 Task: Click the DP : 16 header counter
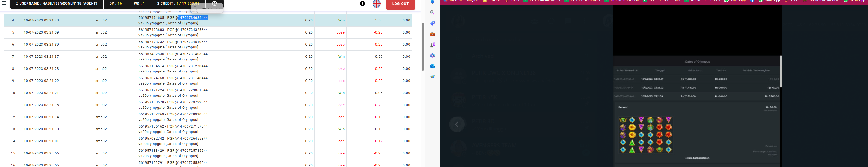click(116, 4)
